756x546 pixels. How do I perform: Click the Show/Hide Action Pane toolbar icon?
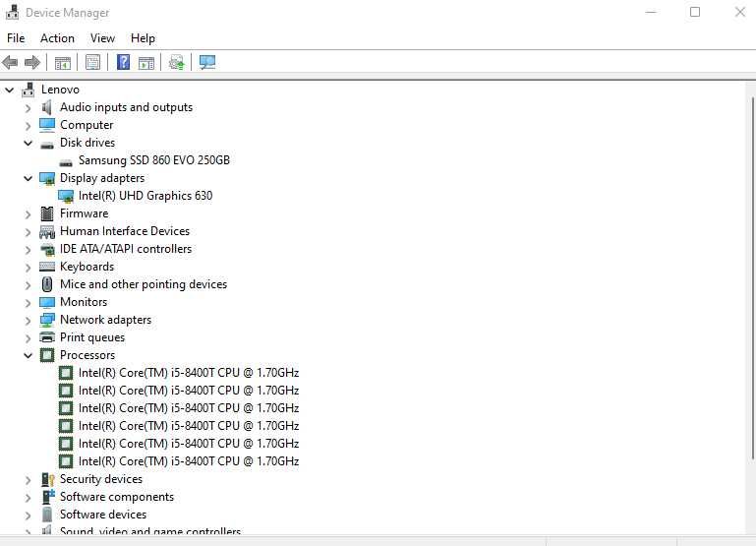tap(146, 63)
